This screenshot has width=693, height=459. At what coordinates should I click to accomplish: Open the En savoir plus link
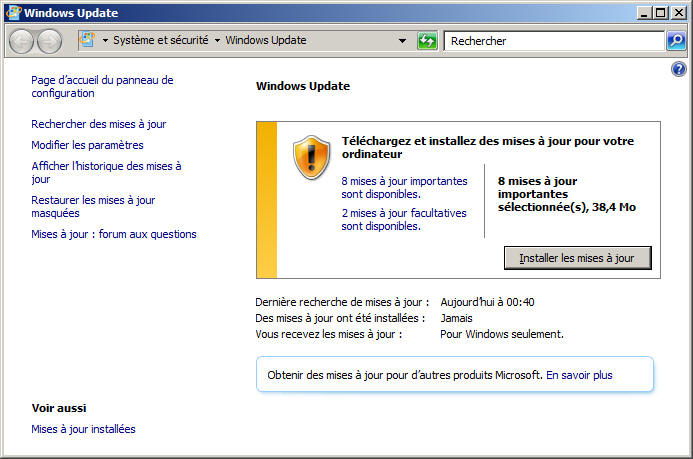[x=579, y=375]
